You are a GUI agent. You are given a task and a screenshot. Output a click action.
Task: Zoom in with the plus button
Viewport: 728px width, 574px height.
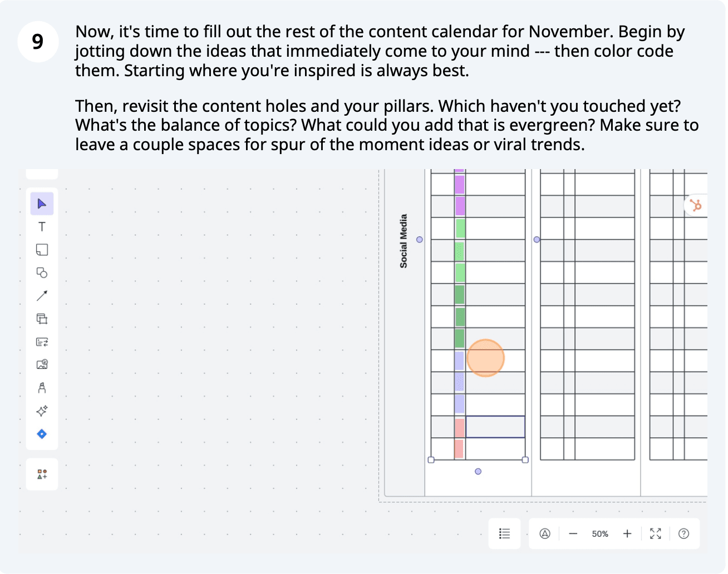click(627, 534)
